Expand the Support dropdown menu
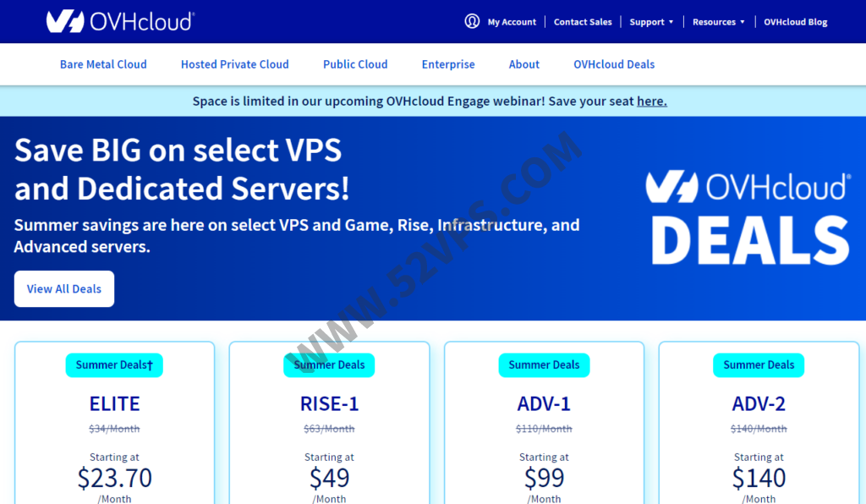Screen dimensions: 866x504 tap(651, 22)
